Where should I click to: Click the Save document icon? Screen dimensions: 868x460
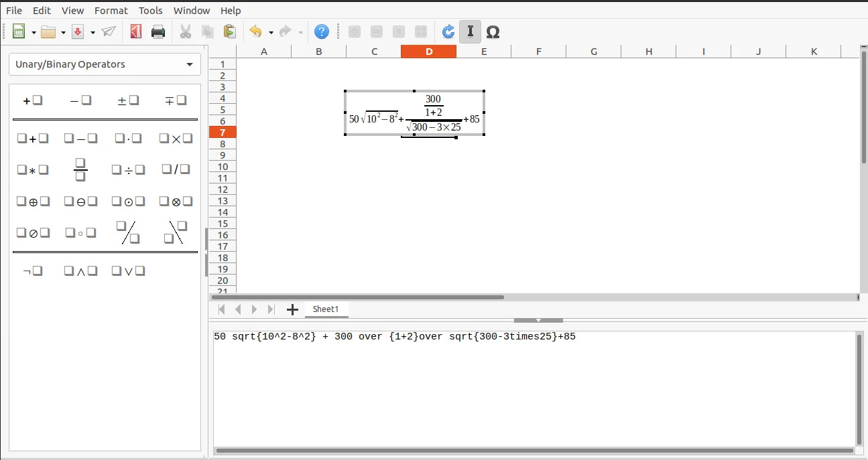point(78,31)
